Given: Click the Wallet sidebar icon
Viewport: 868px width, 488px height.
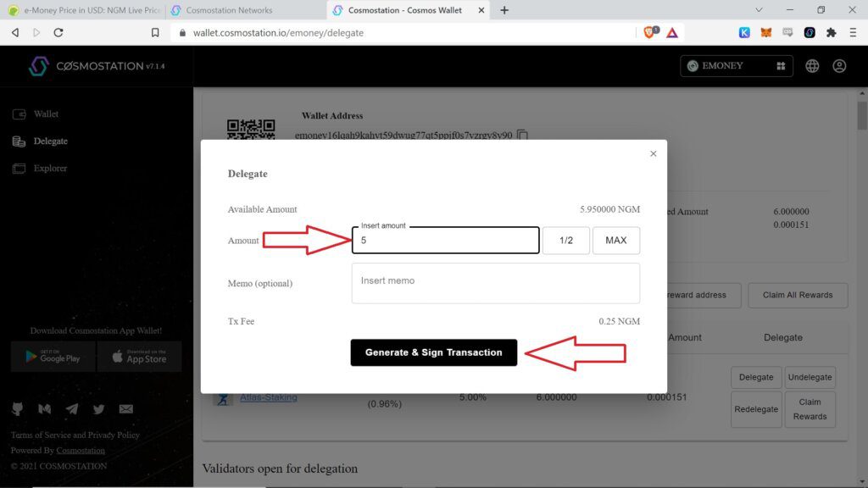Looking at the screenshot, I should [x=19, y=114].
